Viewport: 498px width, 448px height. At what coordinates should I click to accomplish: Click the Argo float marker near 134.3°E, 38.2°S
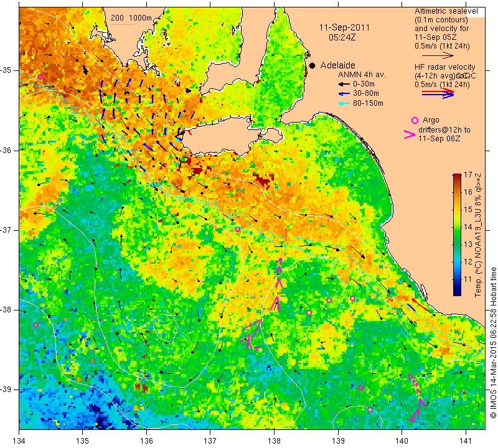tap(35, 325)
